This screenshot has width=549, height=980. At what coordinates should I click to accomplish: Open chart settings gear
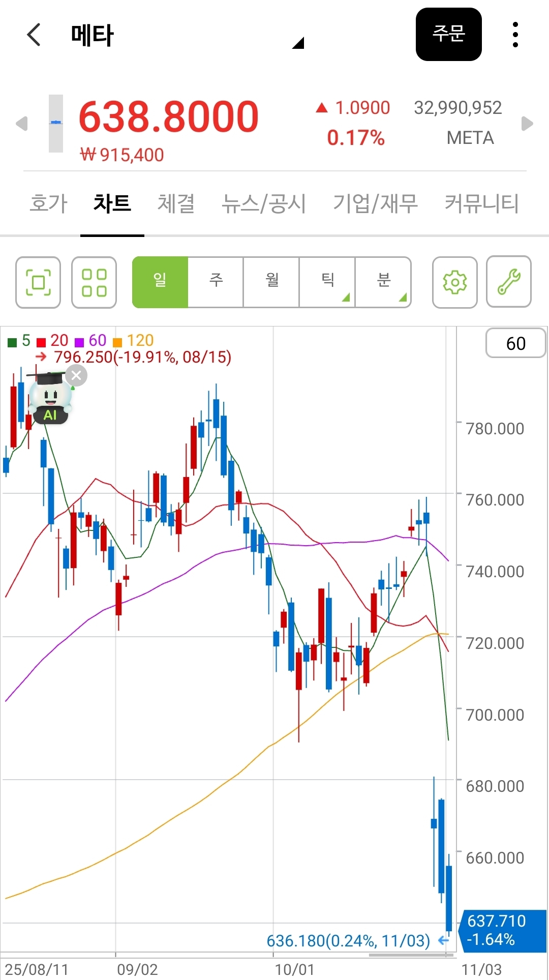coord(454,282)
